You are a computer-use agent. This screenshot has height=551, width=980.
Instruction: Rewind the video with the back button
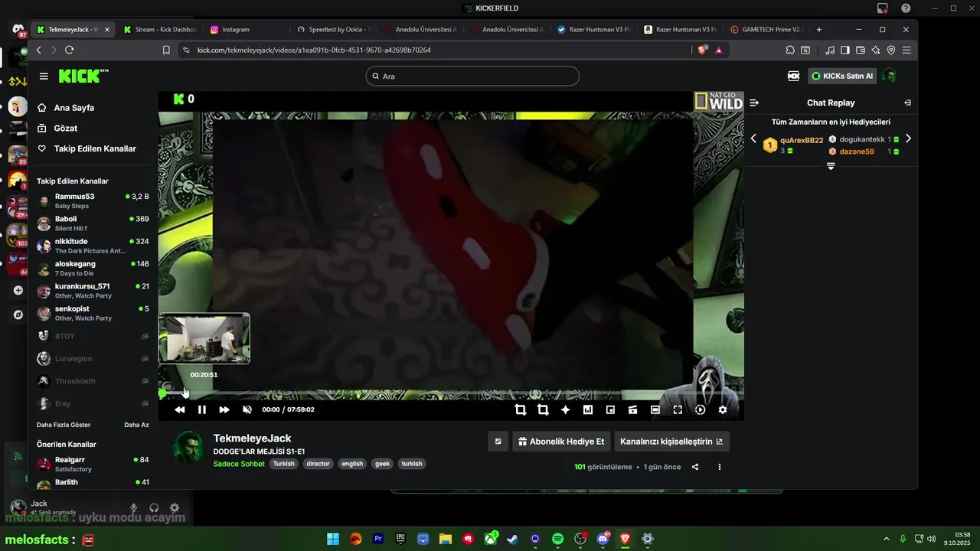coord(180,409)
